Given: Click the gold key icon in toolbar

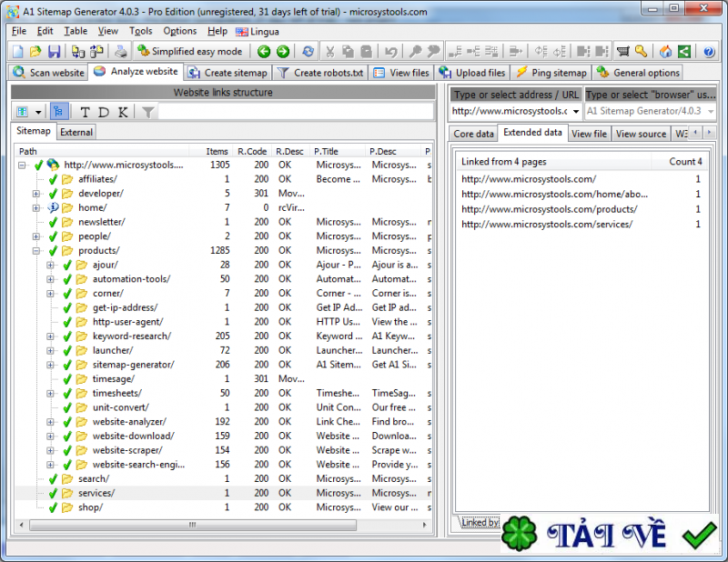Looking at the screenshot, I should point(641,52).
